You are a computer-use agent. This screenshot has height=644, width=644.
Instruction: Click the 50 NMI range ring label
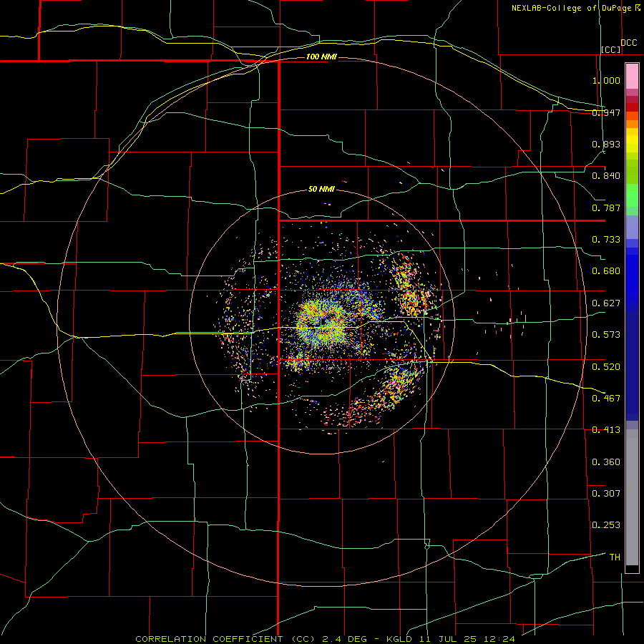(321, 189)
